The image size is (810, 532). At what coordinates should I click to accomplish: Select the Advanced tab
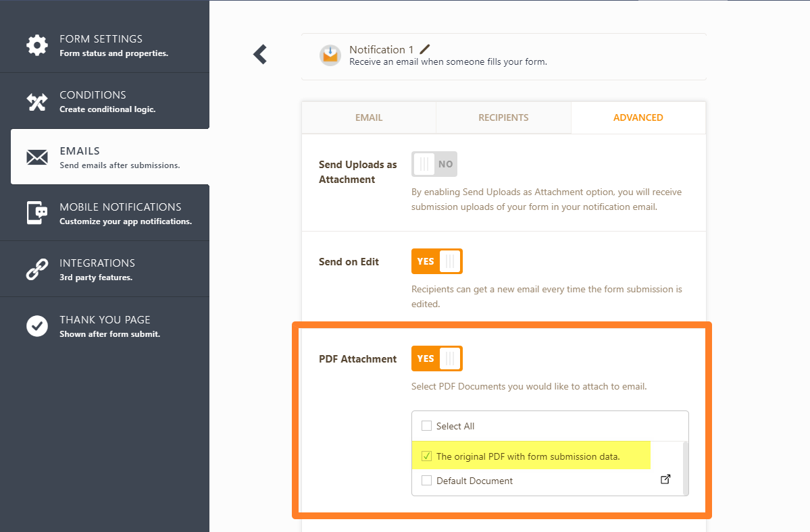click(x=638, y=117)
